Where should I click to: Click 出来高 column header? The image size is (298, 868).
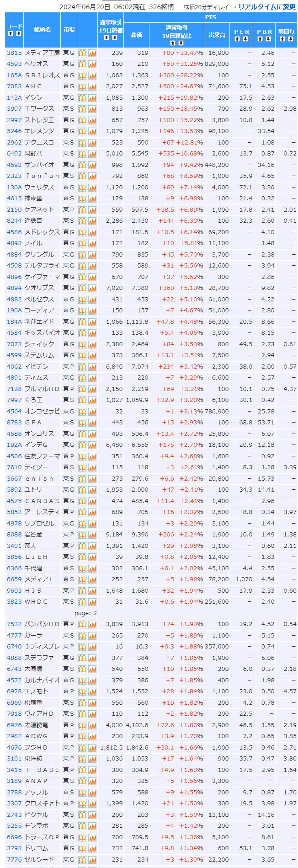[x=217, y=35]
